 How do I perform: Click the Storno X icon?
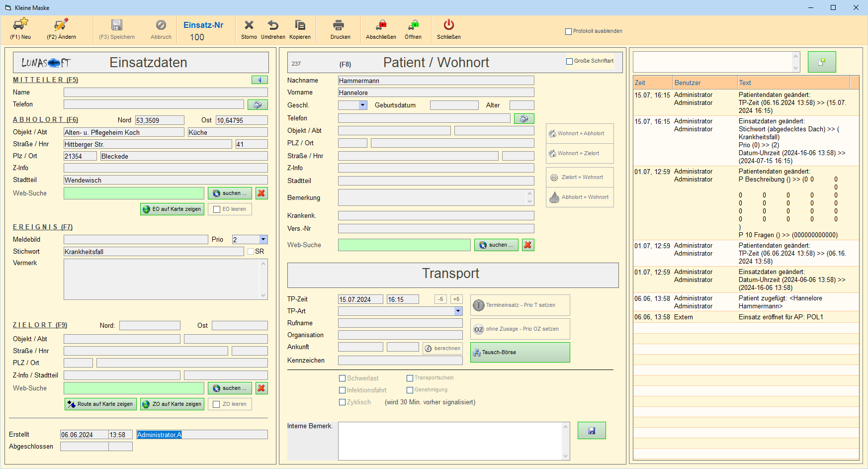point(249,25)
